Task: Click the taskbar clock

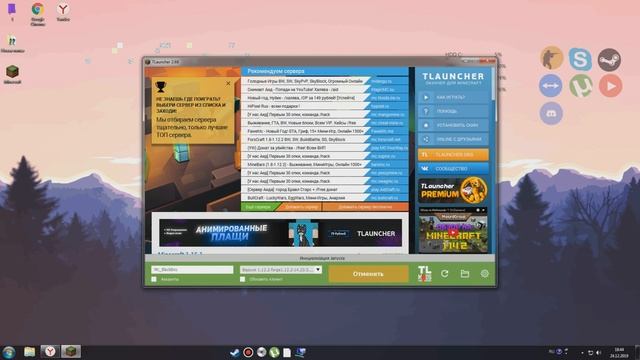Action: click(619, 352)
